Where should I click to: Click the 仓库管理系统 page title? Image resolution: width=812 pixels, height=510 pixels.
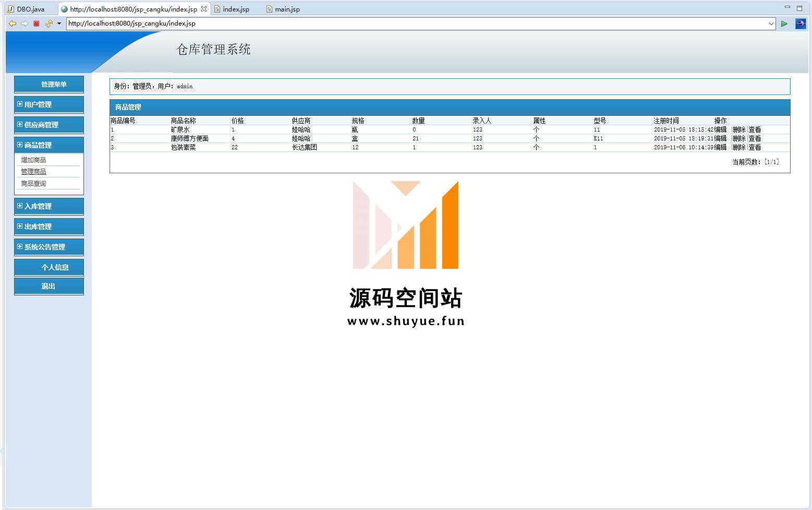(214, 49)
